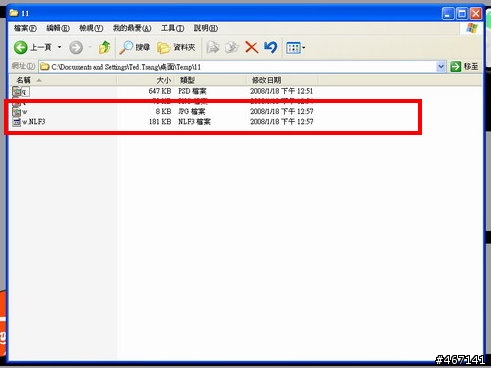Close the 11 folder window

[x=476, y=14]
